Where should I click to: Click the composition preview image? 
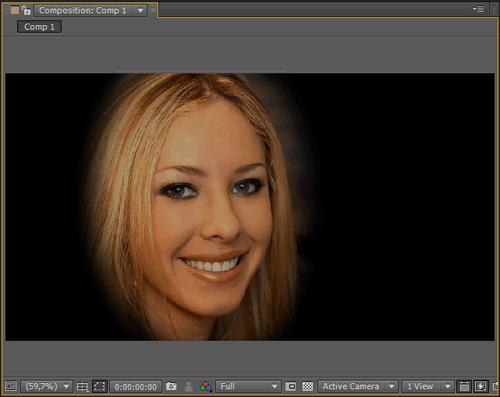tap(250, 207)
